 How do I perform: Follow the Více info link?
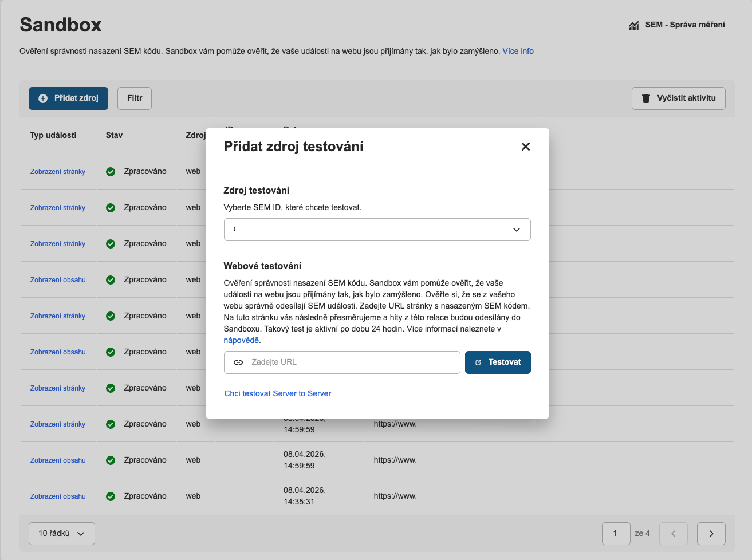coord(518,51)
